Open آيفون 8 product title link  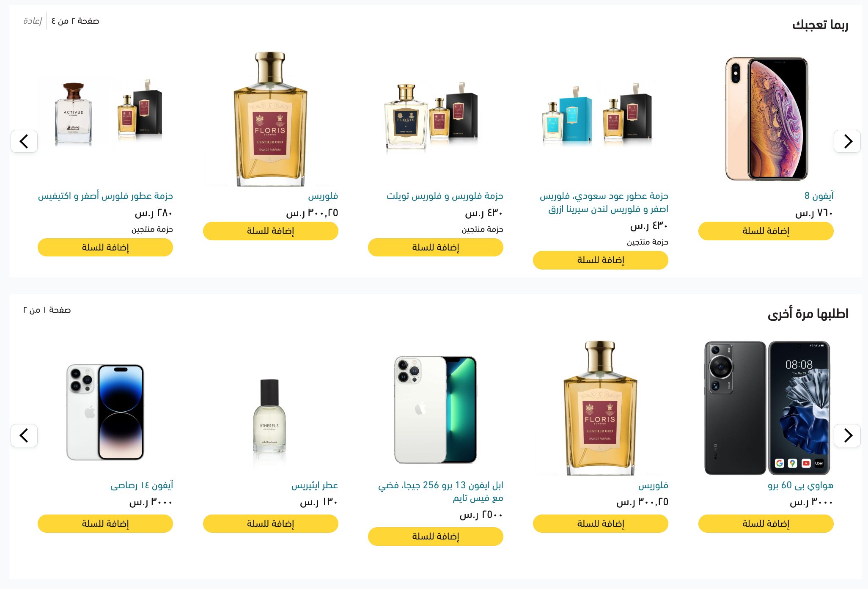point(819,195)
